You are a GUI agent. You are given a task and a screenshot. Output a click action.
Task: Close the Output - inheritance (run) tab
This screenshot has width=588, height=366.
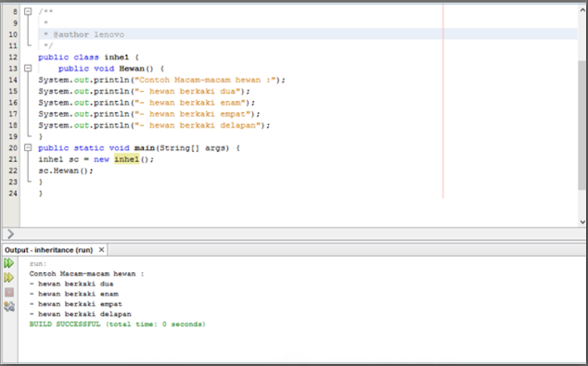click(101, 250)
